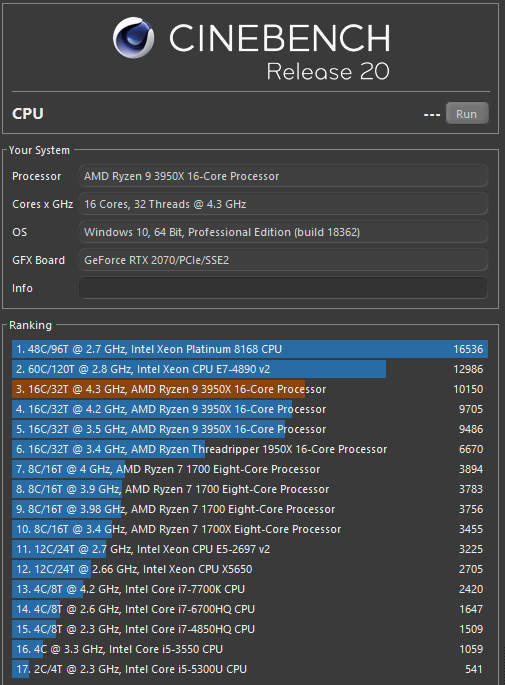The image size is (505, 685).
Task: Select ranking row 15 Core i7-4850HQ
Action: [x=250, y=629]
